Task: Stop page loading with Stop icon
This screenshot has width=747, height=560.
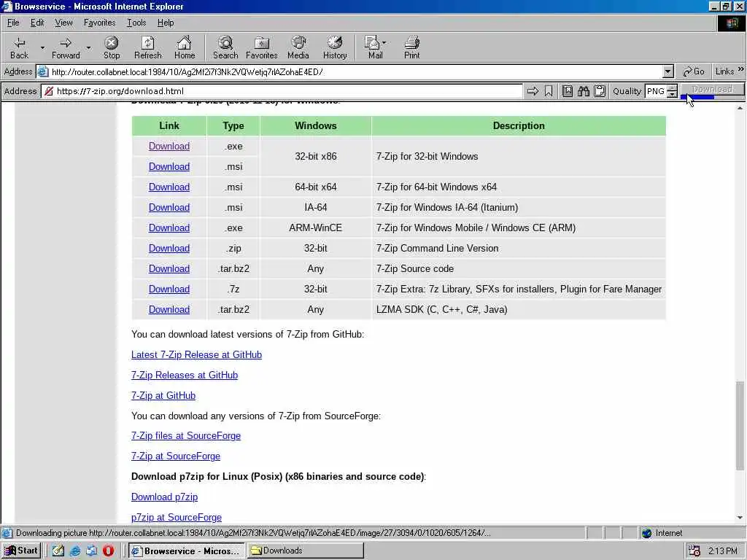Action: (x=112, y=47)
